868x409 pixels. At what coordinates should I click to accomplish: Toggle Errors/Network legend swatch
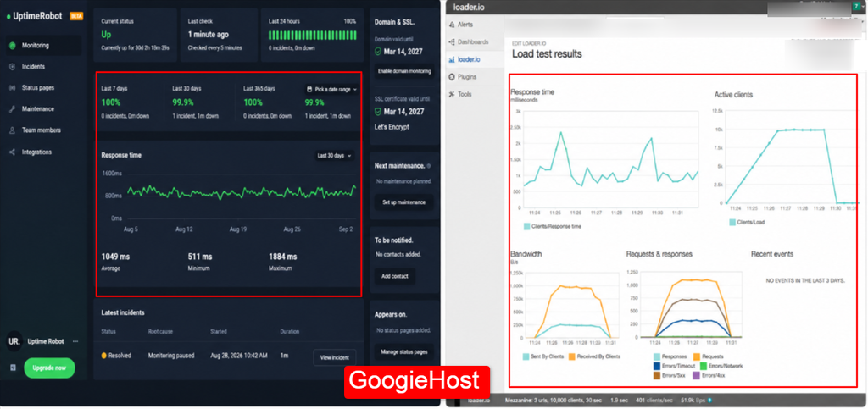[x=704, y=366]
